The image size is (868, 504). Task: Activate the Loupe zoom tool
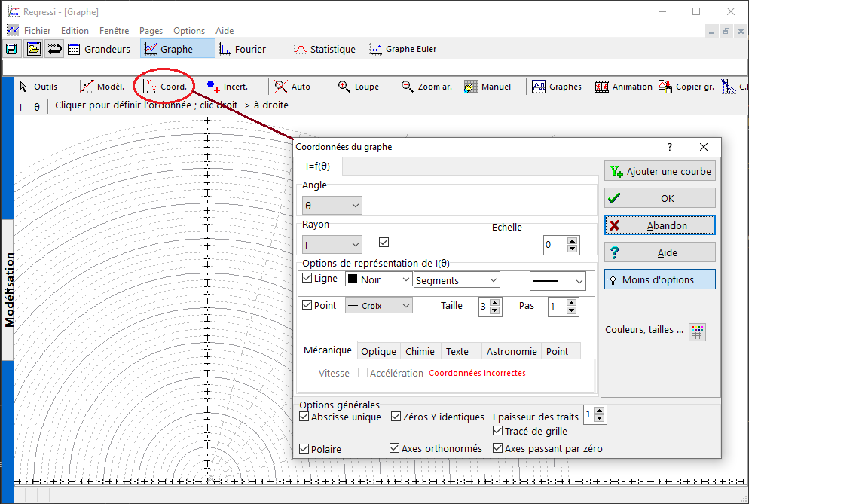pyautogui.click(x=358, y=87)
